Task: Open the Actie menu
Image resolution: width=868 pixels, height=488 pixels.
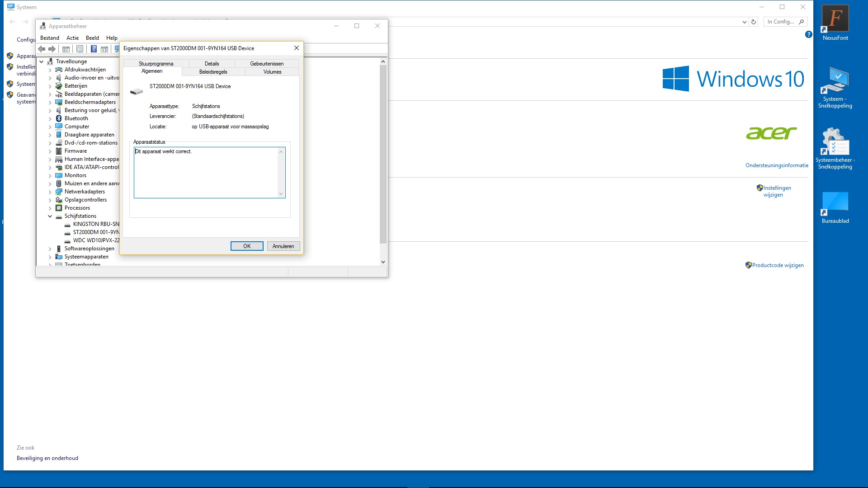Action: point(72,38)
